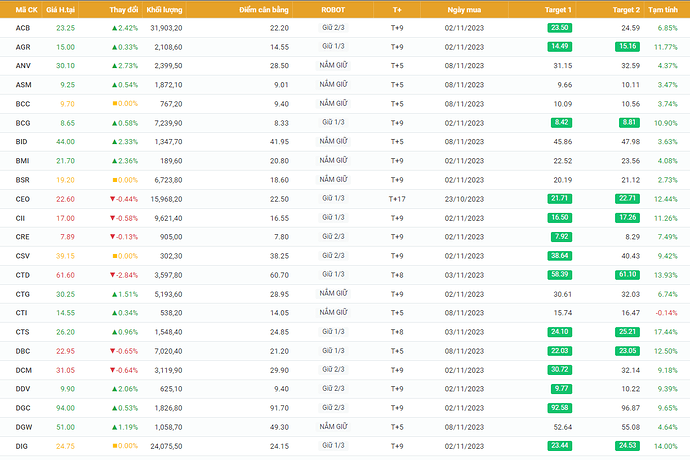690x460 pixels.
Task: Click the yellow unchanged marker in BCC row
Action: [116, 104]
